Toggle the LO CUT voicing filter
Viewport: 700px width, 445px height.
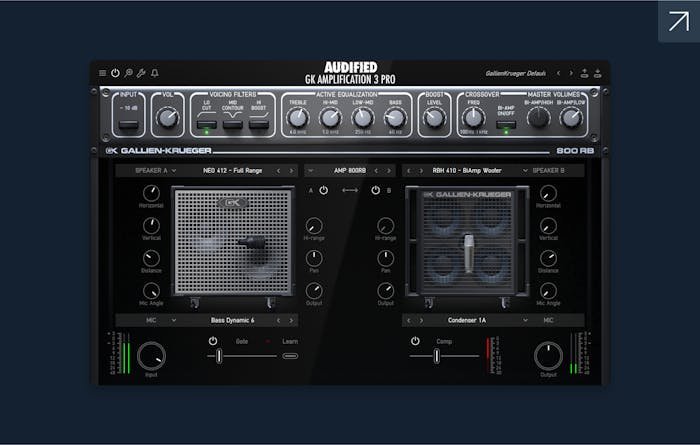tap(207, 125)
